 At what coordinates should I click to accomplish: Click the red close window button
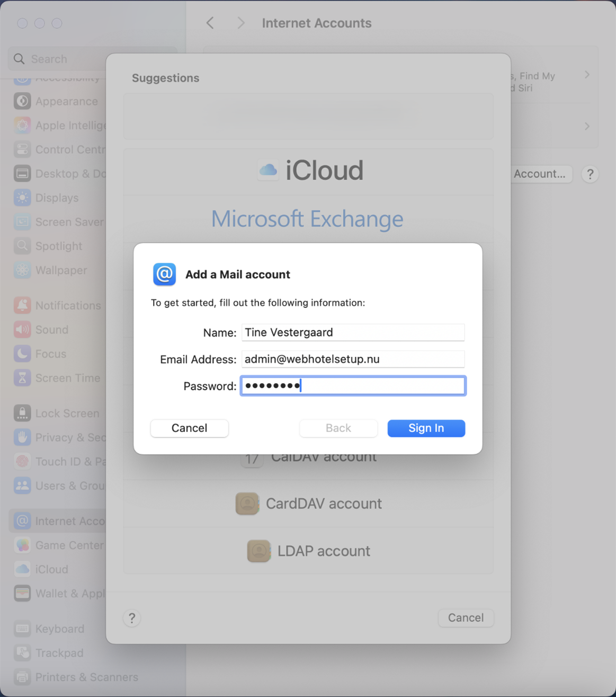click(x=22, y=23)
